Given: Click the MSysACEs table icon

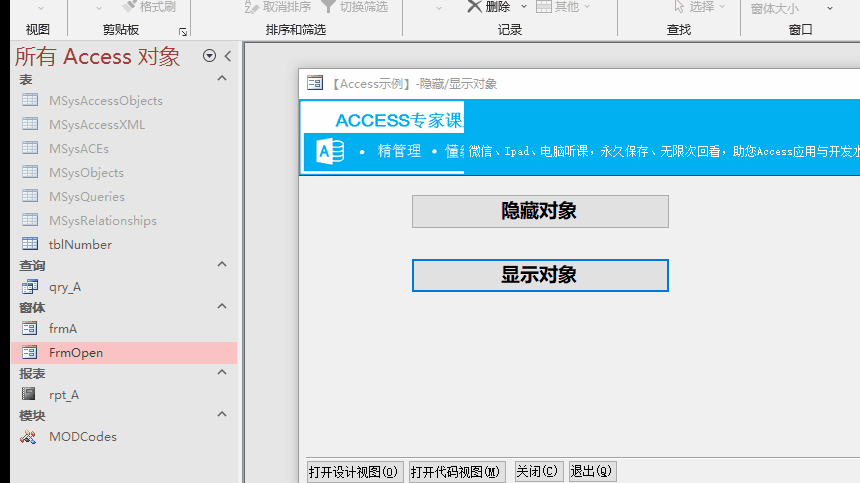Looking at the screenshot, I should [x=30, y=148].
